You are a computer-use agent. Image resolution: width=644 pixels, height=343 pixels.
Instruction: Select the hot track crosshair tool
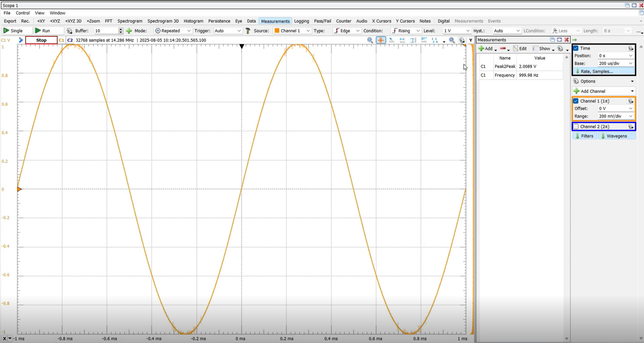[380, 40]
